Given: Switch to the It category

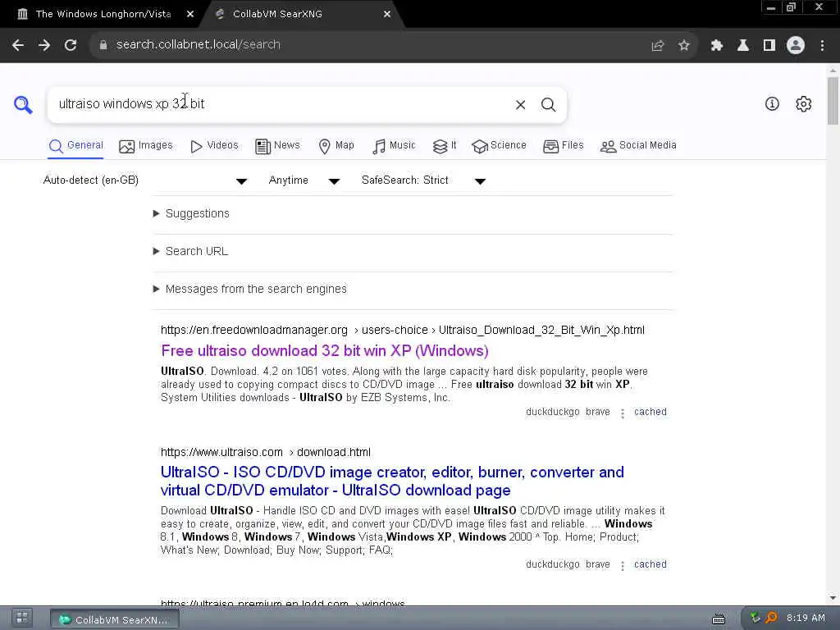Looking at the screenshot, I should point(445,146).
